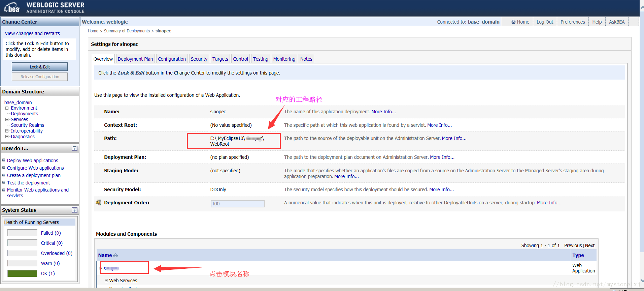Screen dimensions: 644x291
Task: Click the Release Configuration button
Action: click(40, 77)
